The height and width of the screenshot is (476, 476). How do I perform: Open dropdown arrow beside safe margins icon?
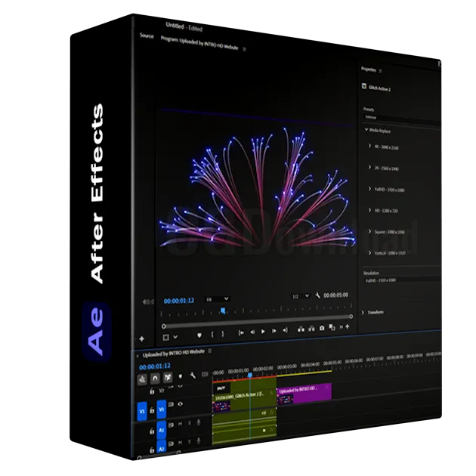tap(175, 337)
